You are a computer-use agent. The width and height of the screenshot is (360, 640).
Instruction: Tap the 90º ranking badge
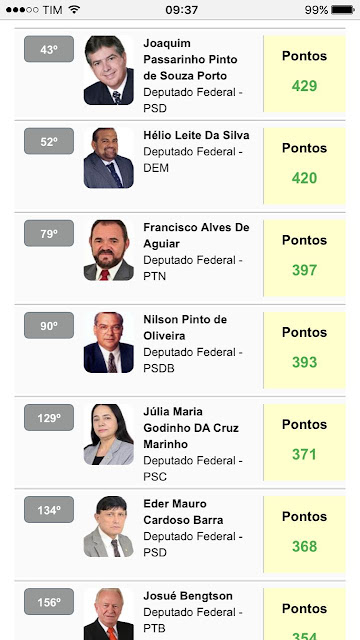[x=49, y=326]
